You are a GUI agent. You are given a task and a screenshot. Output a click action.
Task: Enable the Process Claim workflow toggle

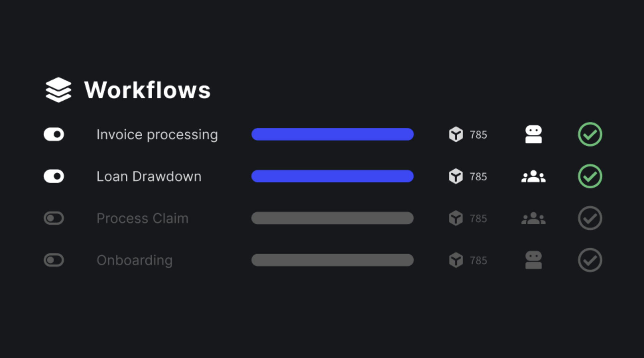click(54, 218)
